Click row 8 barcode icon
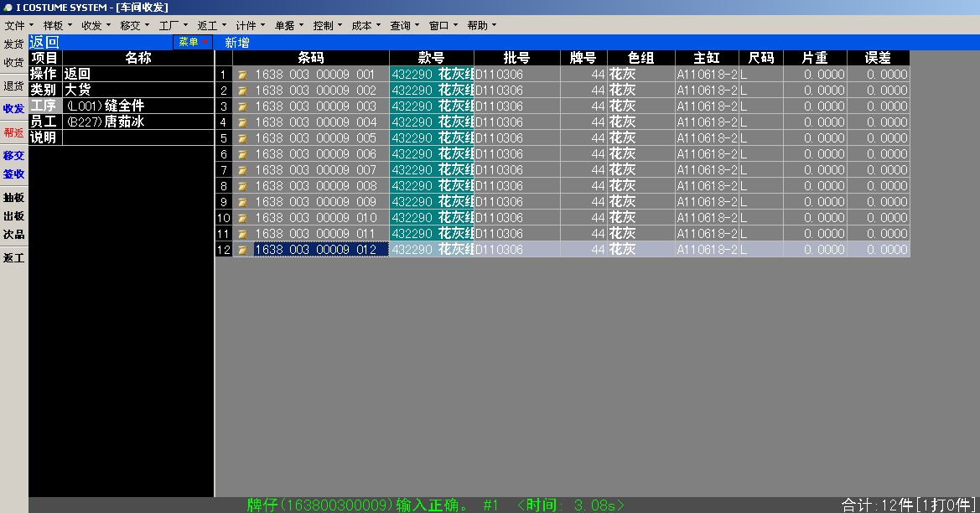 coord(242,186)
